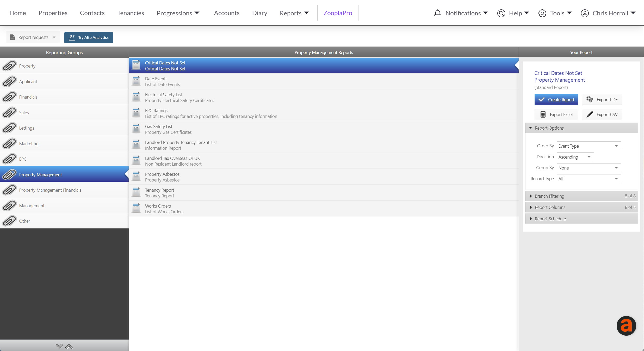Open the Reports menu
644x351 pixels.
pos(294,13)
